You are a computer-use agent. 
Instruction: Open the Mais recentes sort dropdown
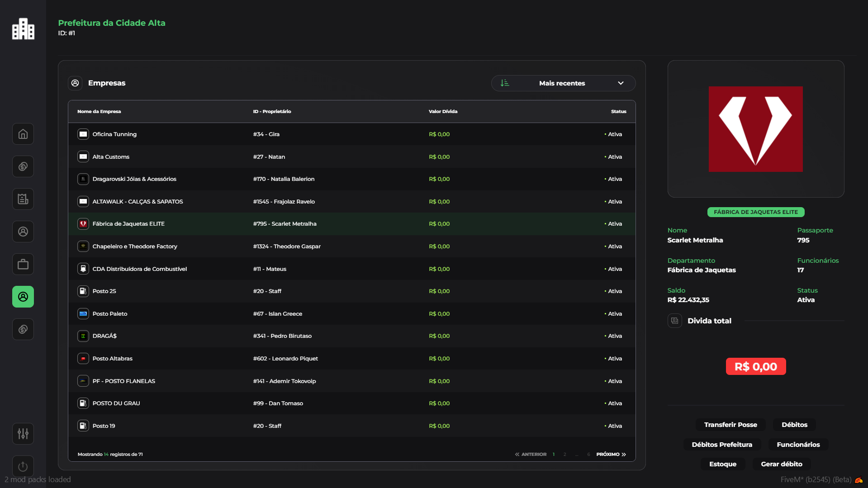[x=563, y=83]
